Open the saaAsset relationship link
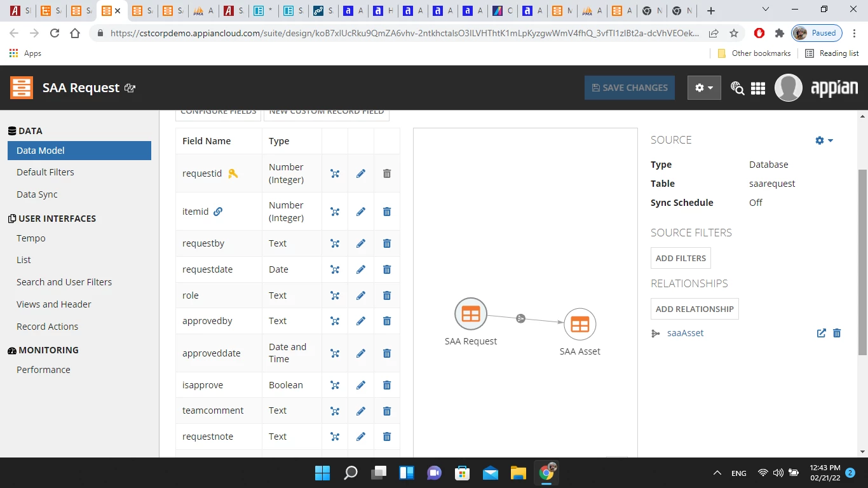 click(x=685, y=333)
